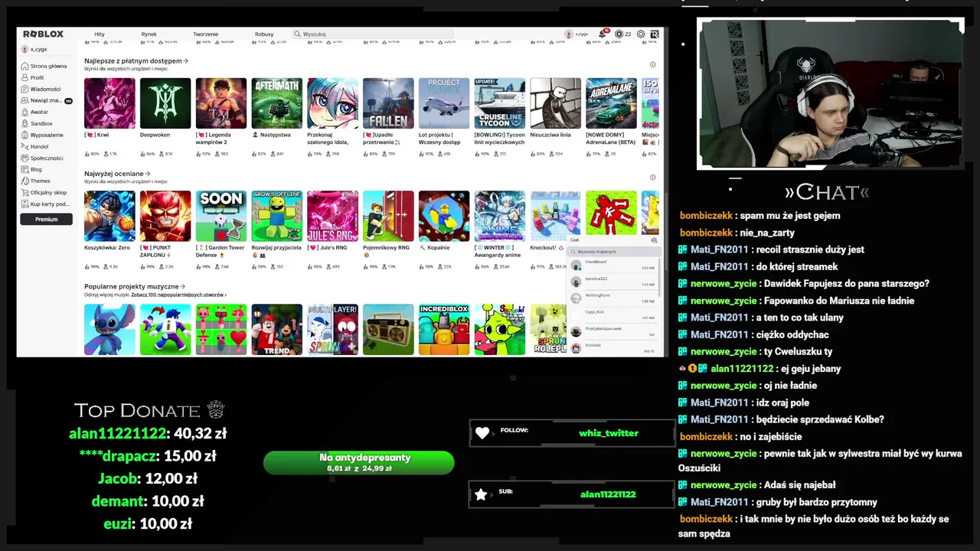Viewport: 980px width, 551px height.
Task: Click the Roblox logo
Action: (43, 34)
